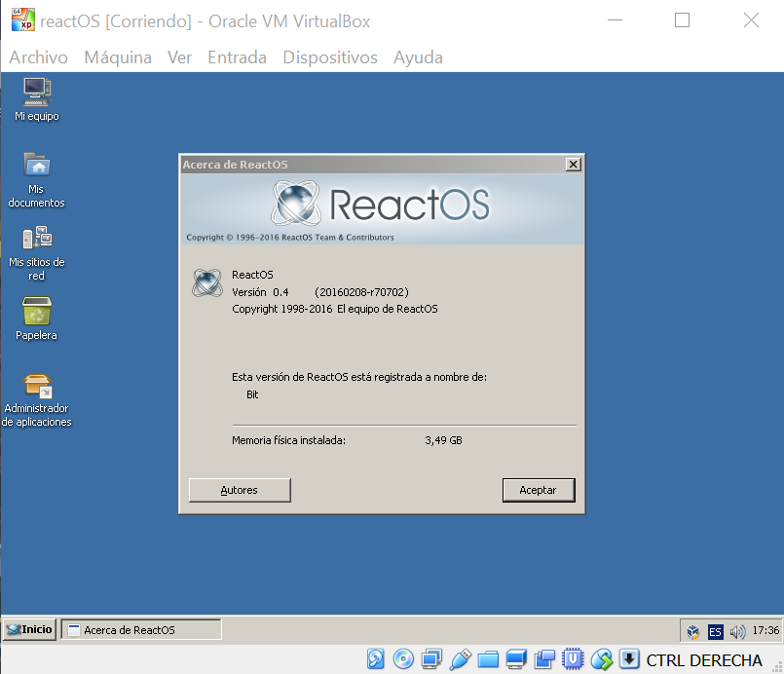Open the Ayuda menu
The width and height of the screenshot is (784, 674).
tap(418, 57)
